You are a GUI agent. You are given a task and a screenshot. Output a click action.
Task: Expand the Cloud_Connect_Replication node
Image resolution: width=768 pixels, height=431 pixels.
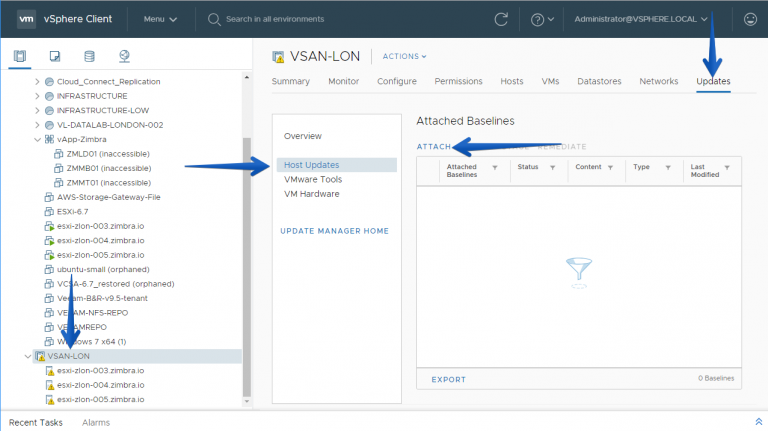click(37, 82)
